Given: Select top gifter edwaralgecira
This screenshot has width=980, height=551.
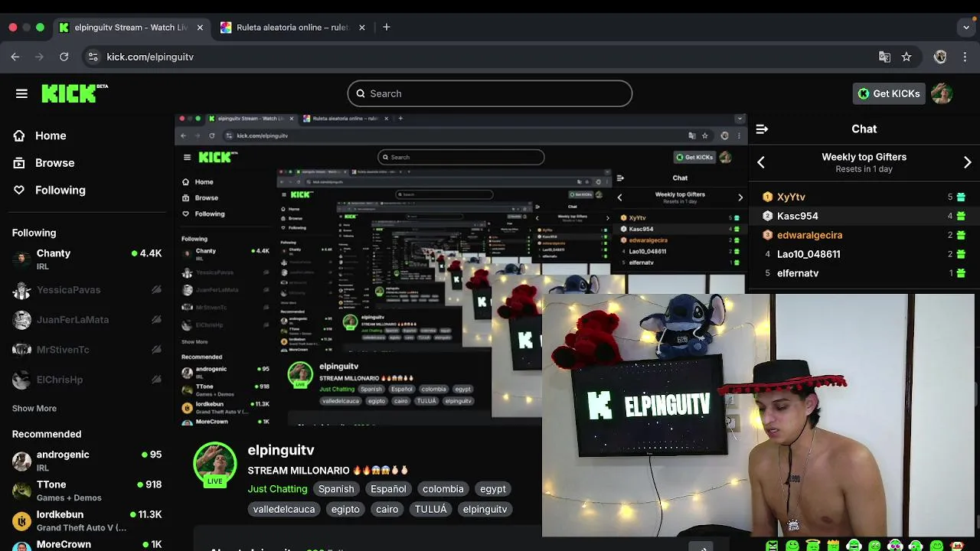Looking at the screenshot, I should (809, 235).
